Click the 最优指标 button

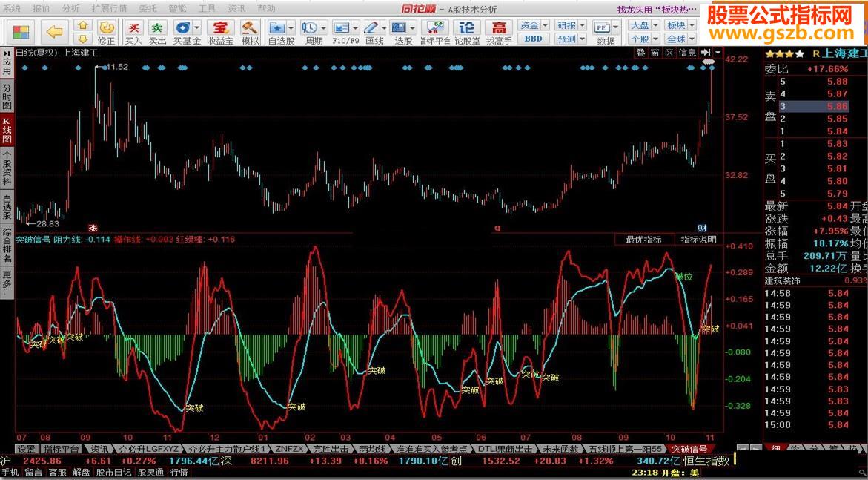coord(643,240)
